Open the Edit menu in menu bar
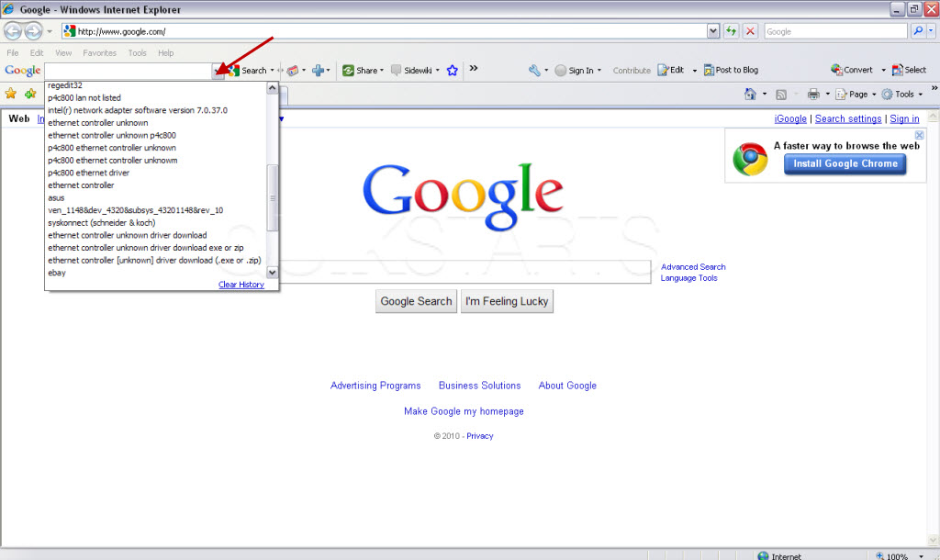This screenshot has width=940, height=560. (x=37, y=52)
